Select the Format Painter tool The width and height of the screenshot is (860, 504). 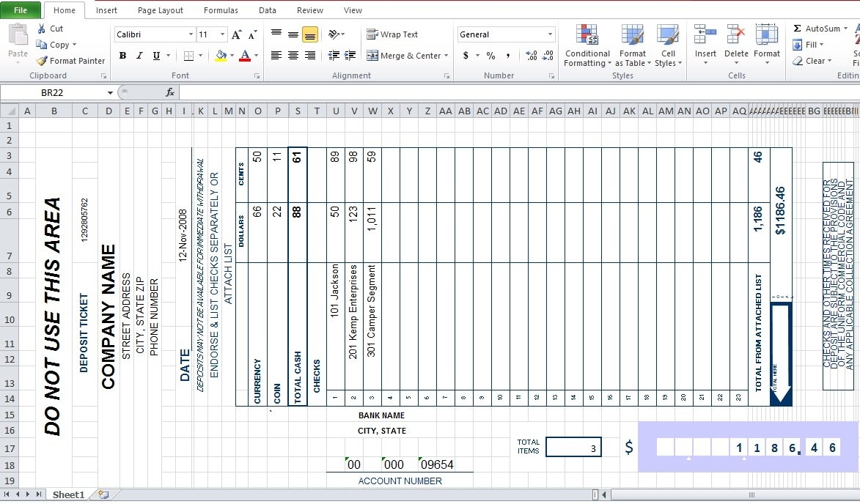click(x=70, y=61)
